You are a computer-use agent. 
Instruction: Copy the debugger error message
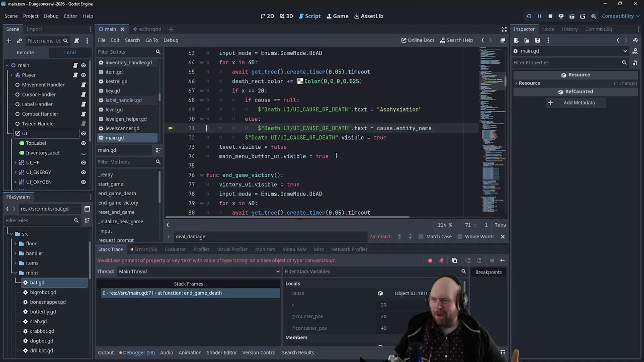(454, 260)
